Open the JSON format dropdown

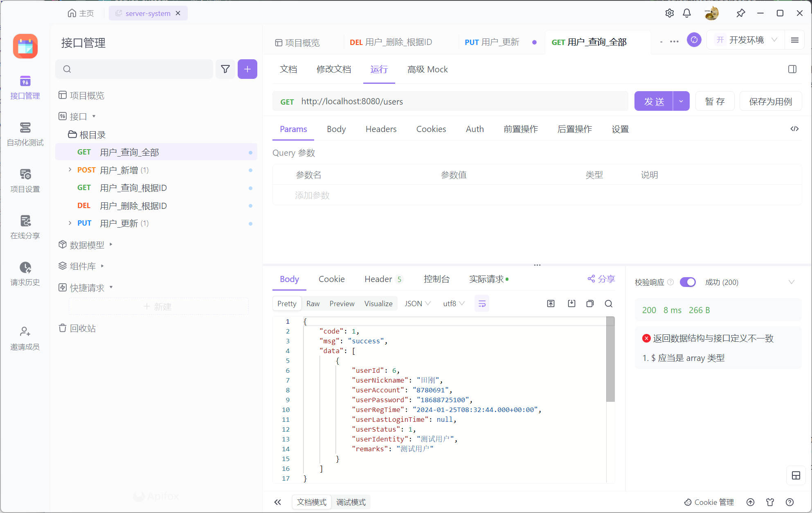pos(417,304)
